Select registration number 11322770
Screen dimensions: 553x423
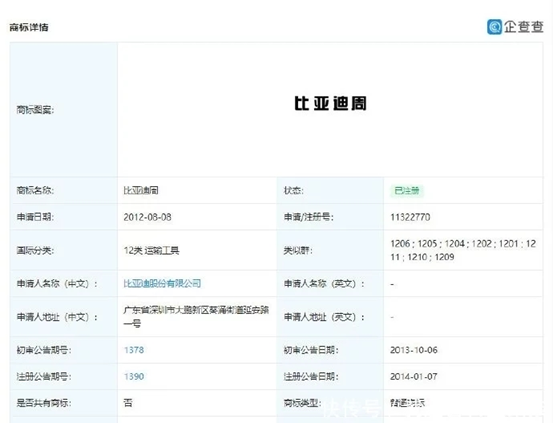tap(410, 217)
